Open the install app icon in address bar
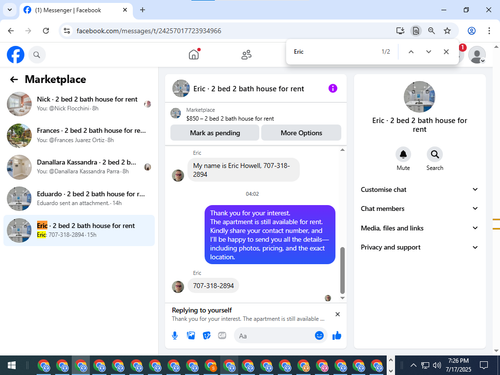500x375 pixels. tap(400, 31)
